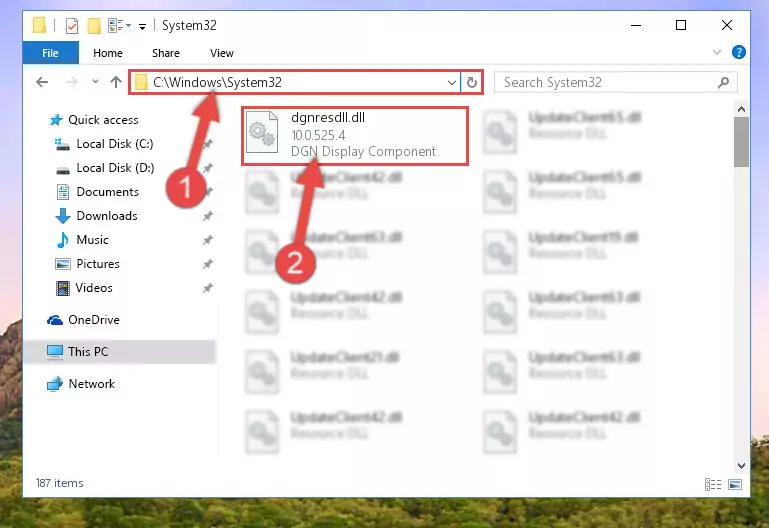Expand the ribbon with the chevron
This screenshot has height=528, width=769.
tap(717, 52)
